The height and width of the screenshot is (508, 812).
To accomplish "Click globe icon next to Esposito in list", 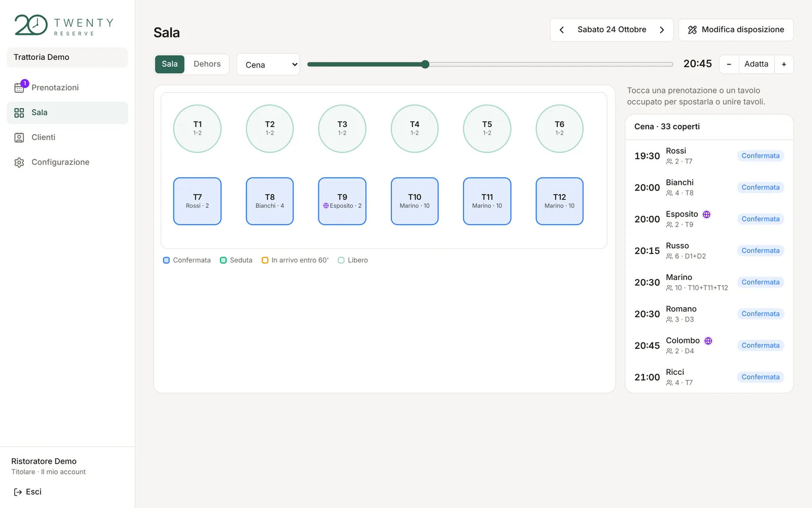I will (706, 214).
